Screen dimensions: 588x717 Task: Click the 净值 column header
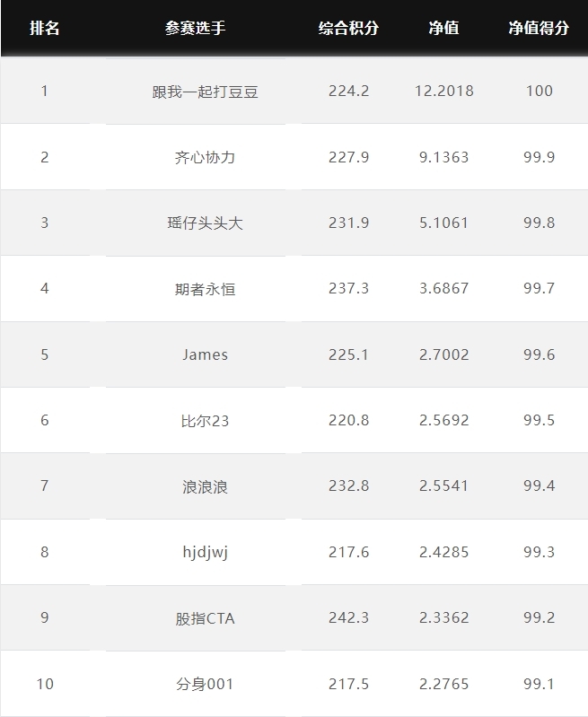[x=443, y=28]
